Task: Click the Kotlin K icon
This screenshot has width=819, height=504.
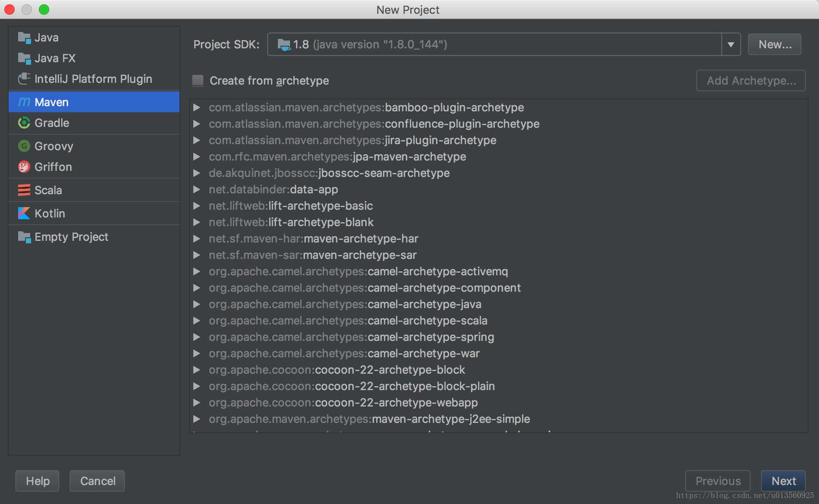Action: click(x=24, y=214)
